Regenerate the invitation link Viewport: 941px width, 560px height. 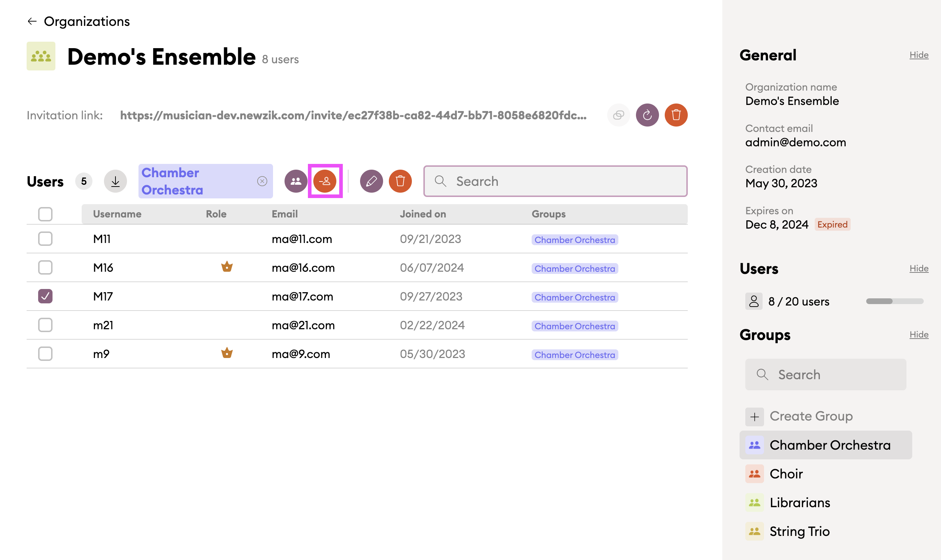click(647, 115)
